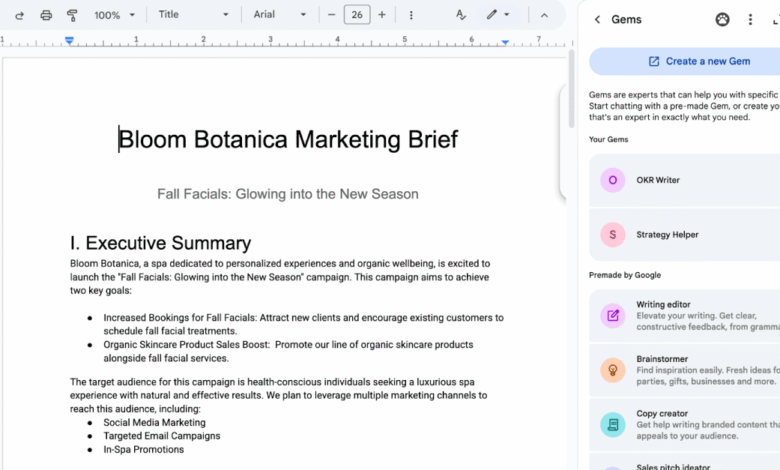
Task: Click the right indent marker on ruler
Action: [505, 42]
